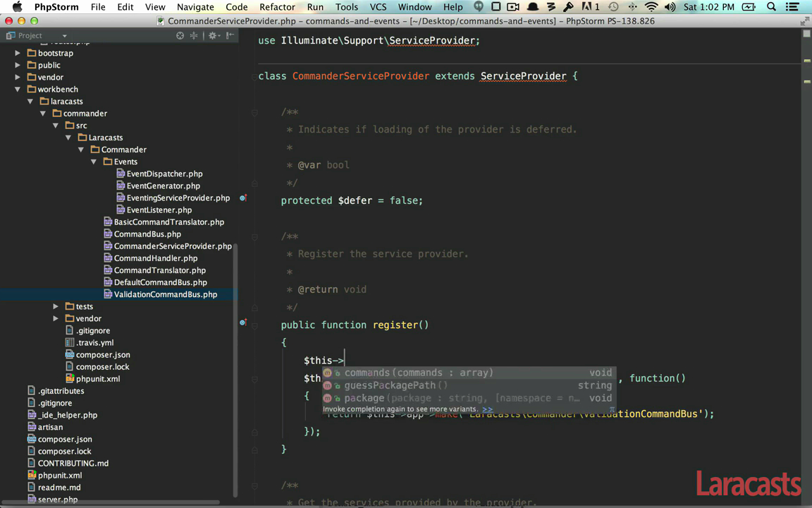Open the Tools menu
The width and height of the screenshot is (812, 508).
click(347, 7)
